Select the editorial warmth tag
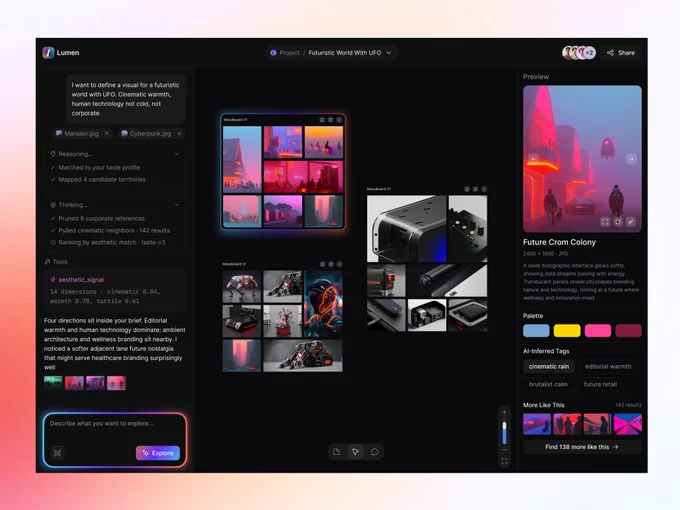680x510 pixels. pyautogui.click(x=608, y=366)
